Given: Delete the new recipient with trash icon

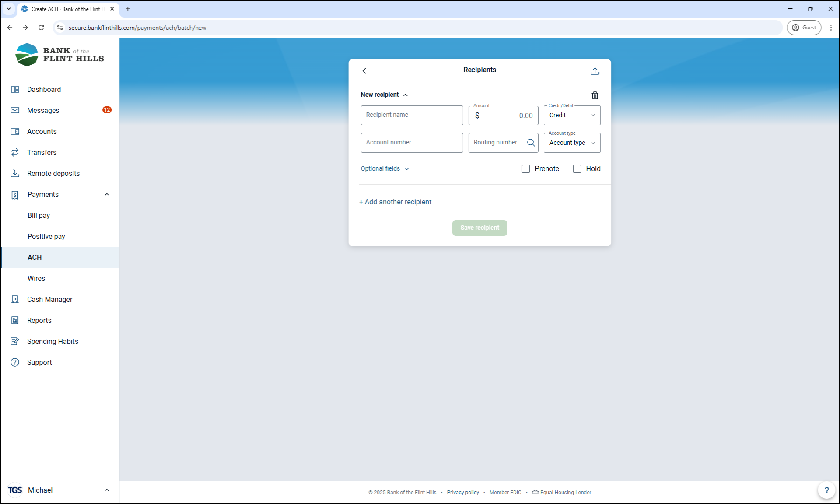Looking at the screenshot, I should tap(595, 95).
